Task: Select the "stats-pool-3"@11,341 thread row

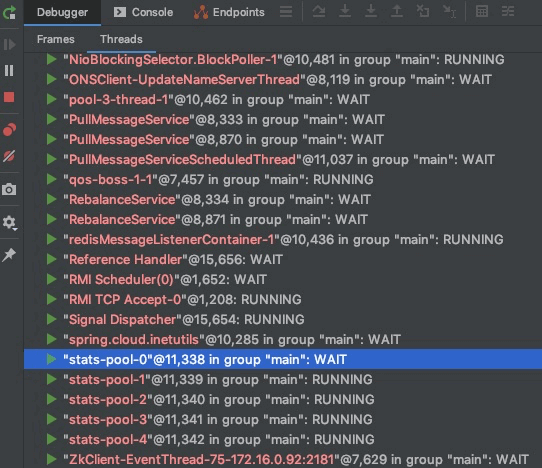Action: (x=283, y=420)
